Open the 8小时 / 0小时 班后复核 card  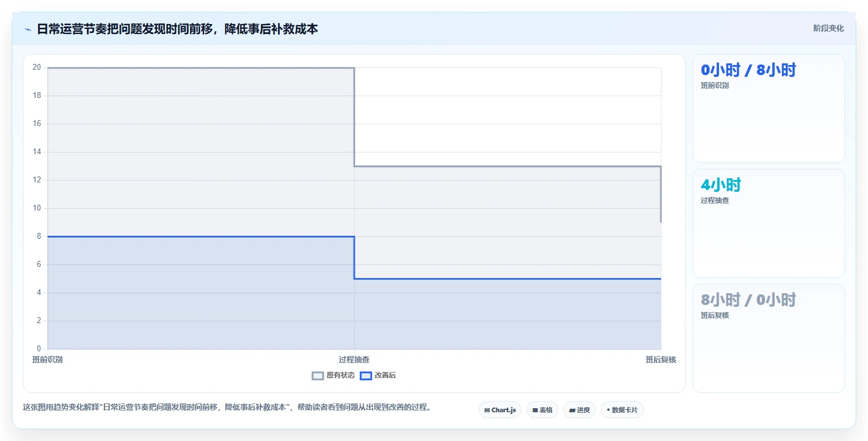tap(769, 338)
